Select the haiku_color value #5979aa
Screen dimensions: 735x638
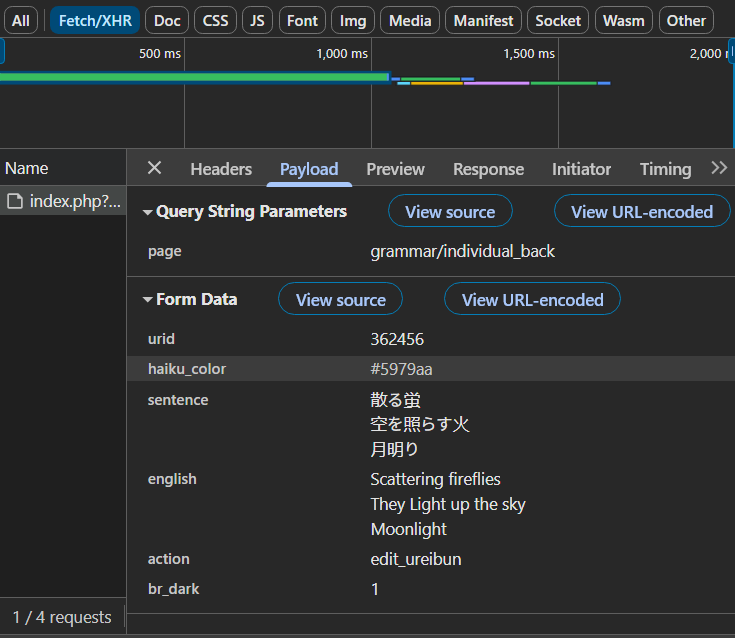(401, 369)
